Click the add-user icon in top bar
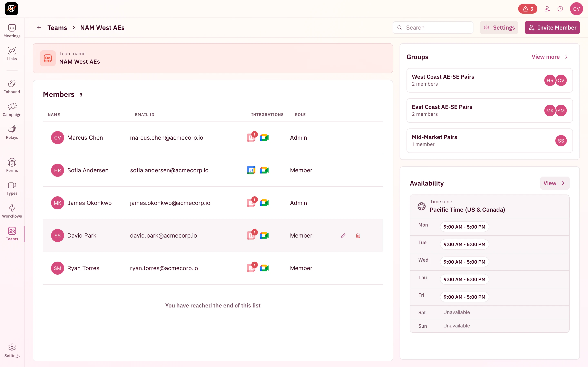 click(547, 9)
